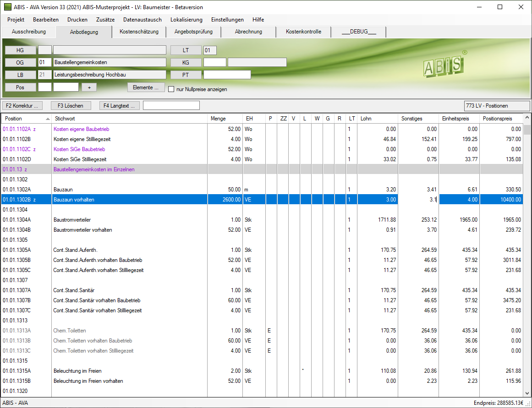Select row 01.01.1302A 'Bauzaun'
This screenshot has height=408, width=532.
point(262,190)
